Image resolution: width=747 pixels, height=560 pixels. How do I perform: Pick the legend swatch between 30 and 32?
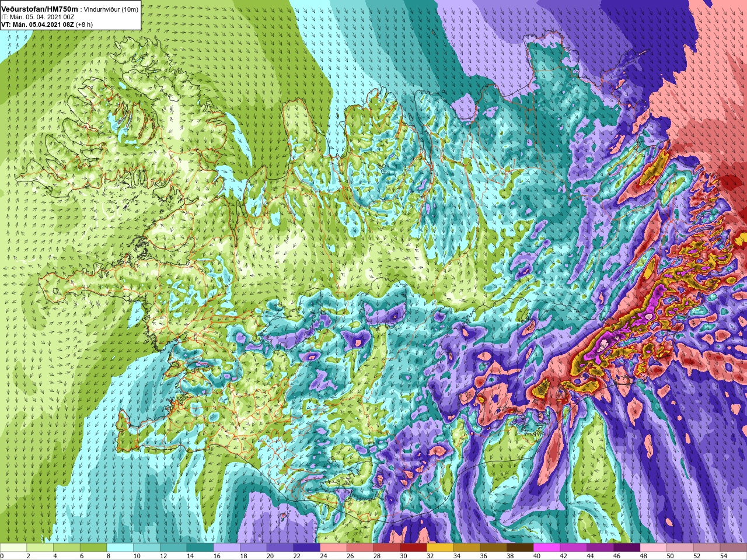pos(414,548)
